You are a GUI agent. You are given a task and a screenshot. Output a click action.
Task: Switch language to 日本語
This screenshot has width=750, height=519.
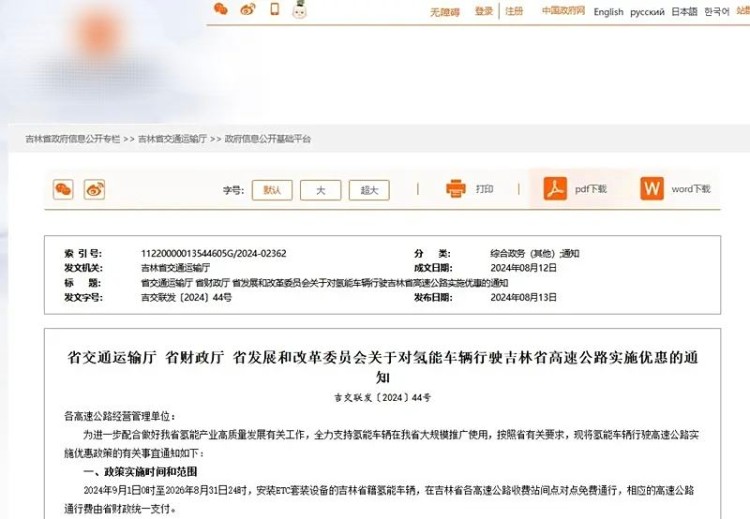pyautogui.click(x=684, y=12)
